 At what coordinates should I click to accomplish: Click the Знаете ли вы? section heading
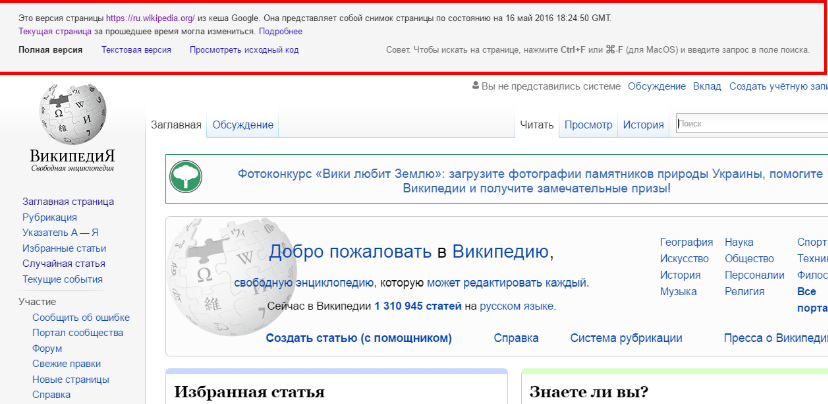click(x=589, y=392)
